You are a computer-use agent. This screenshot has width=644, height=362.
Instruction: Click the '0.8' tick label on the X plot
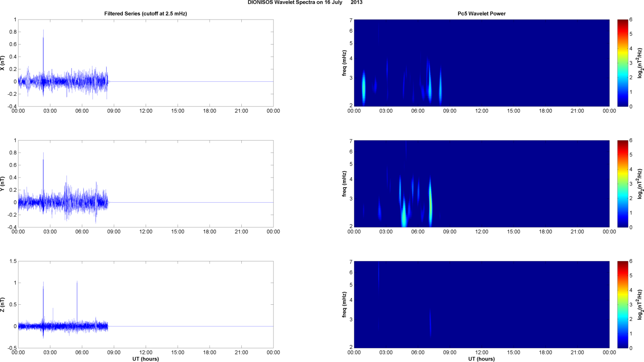(13, 32)
